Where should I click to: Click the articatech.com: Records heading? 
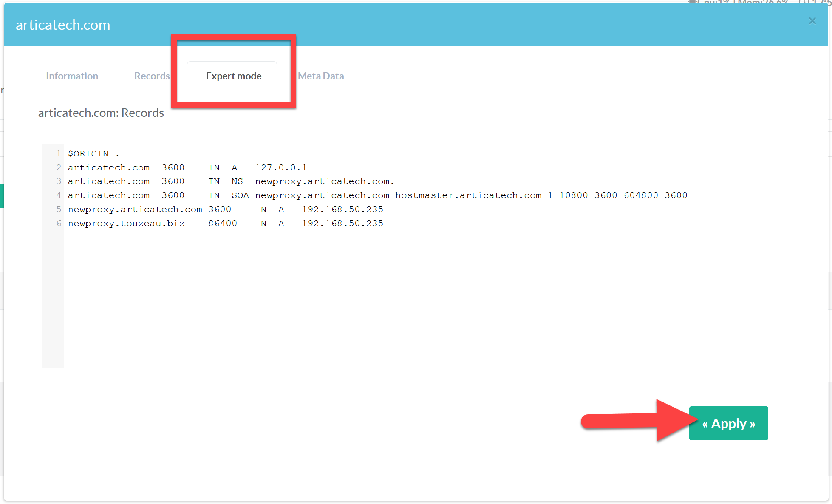coord(101,113)
